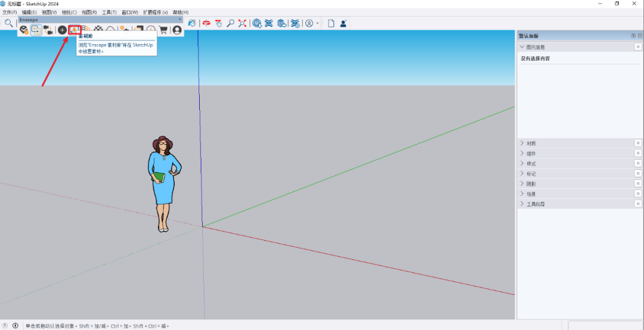644x330 pixels.
Task: Close the 组件 panel section
Action: [x=637, y=153]
